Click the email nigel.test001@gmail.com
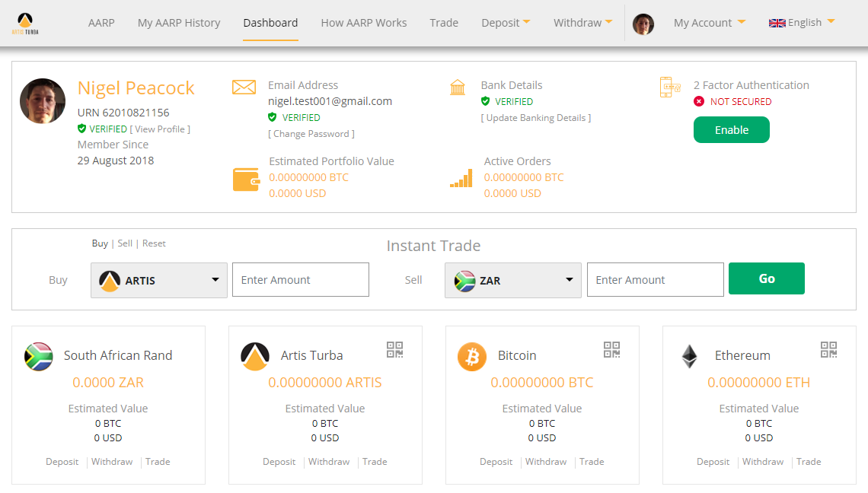This screenshot has height=493, width=868. 330,101
